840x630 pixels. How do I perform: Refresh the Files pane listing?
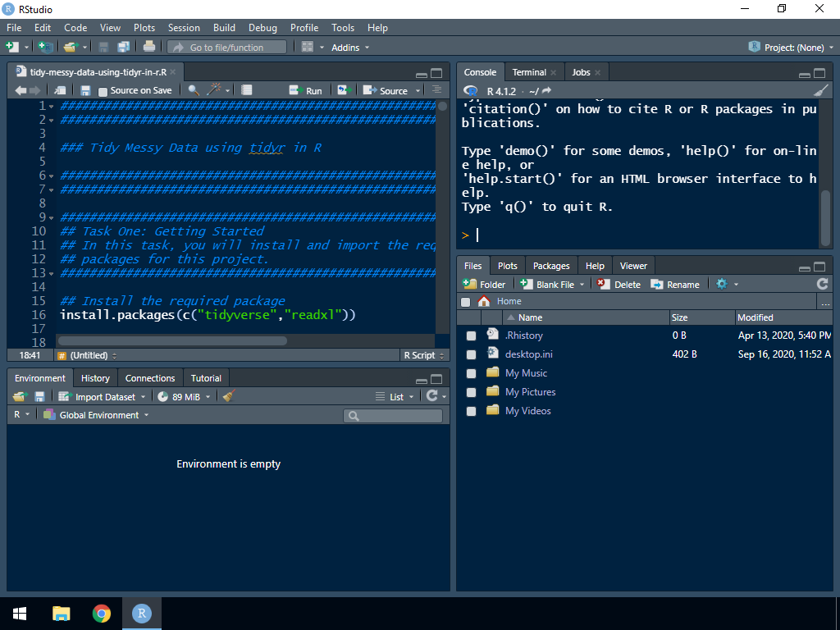click(x=822, y=284)
